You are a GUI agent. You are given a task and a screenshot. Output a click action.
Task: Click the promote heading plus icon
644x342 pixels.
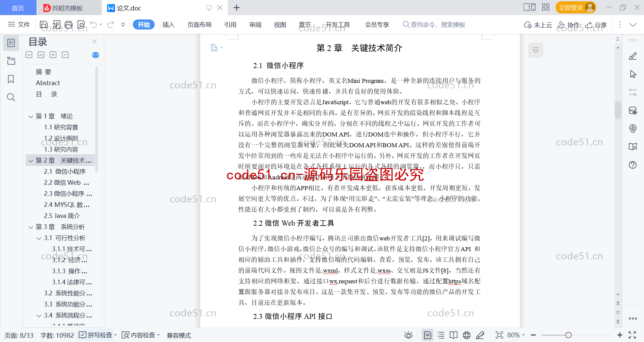[53, 55]
